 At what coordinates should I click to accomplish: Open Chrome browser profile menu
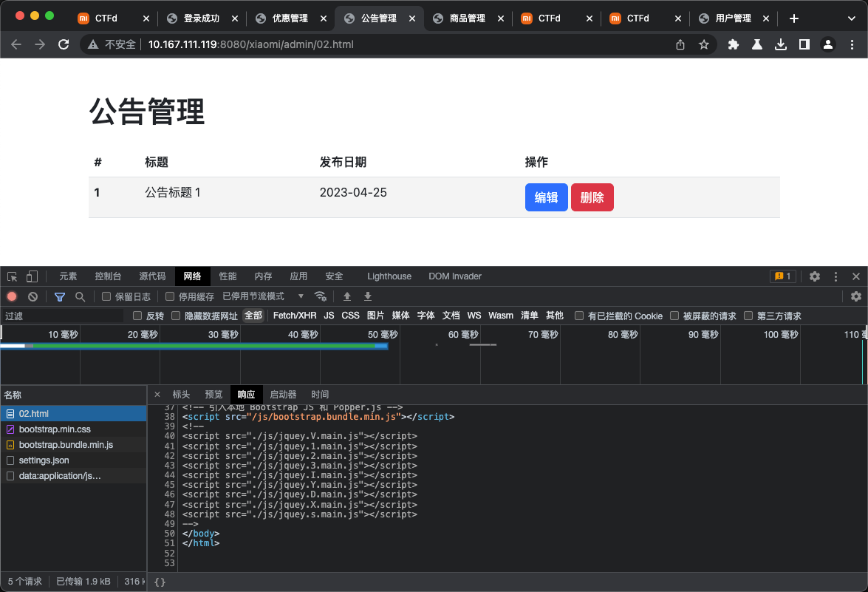tap(828, 44)
